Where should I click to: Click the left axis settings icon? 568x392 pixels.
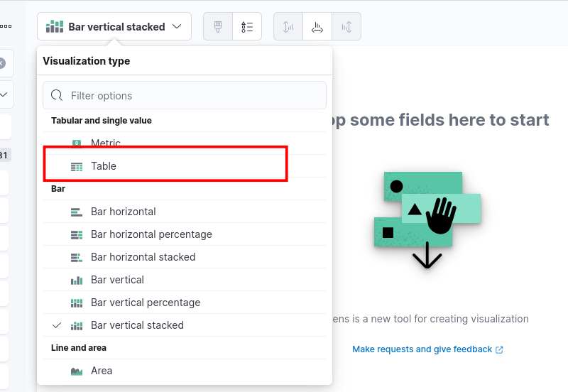click(x=288, y=27)
